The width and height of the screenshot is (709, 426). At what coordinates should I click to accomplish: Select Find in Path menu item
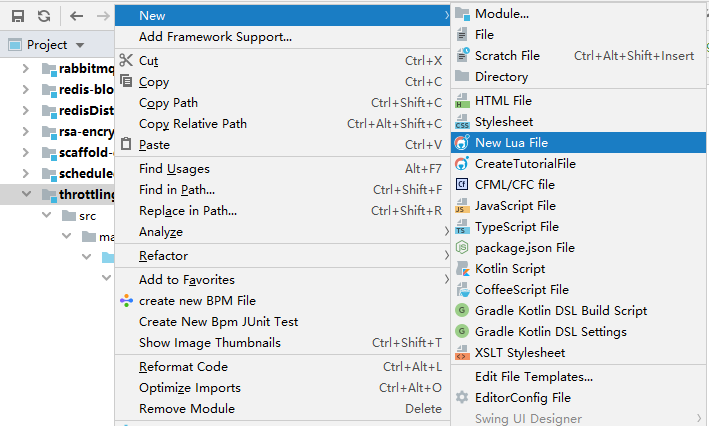(x=177, y=190)
